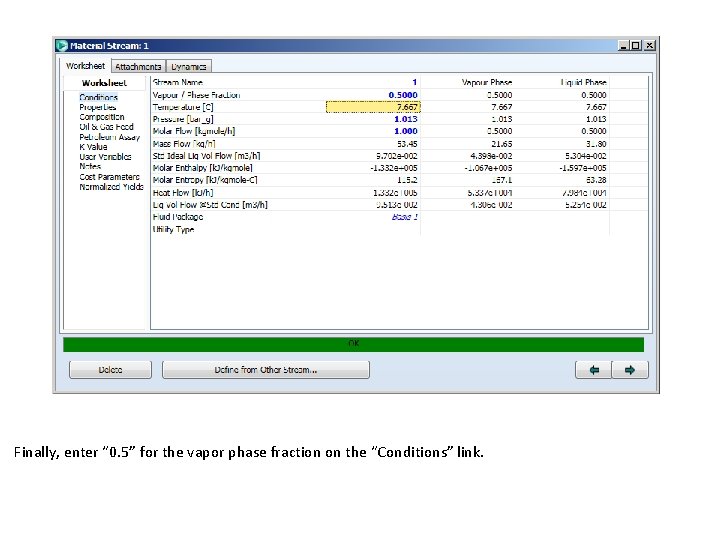Select the Conditions page link
The height and width of the screenshot is (540, 720).
[98, 97]
